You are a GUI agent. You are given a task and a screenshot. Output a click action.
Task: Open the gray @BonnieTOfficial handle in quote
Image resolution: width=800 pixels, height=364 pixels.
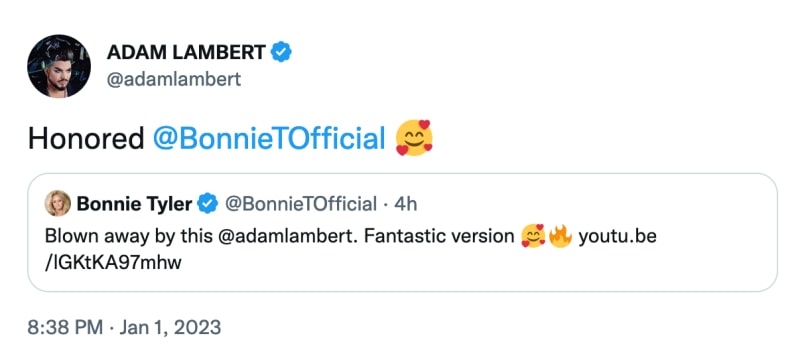point(301,204)
